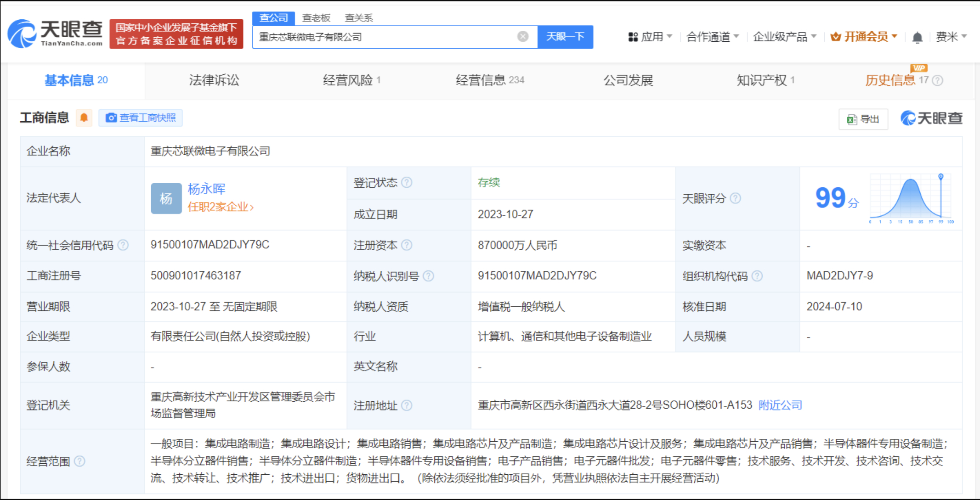Click the company name 重庆芯联微电子有限公司 in the table
Image resolution: width=980 pixels, height=500 pixels.
tap(210, 151)
